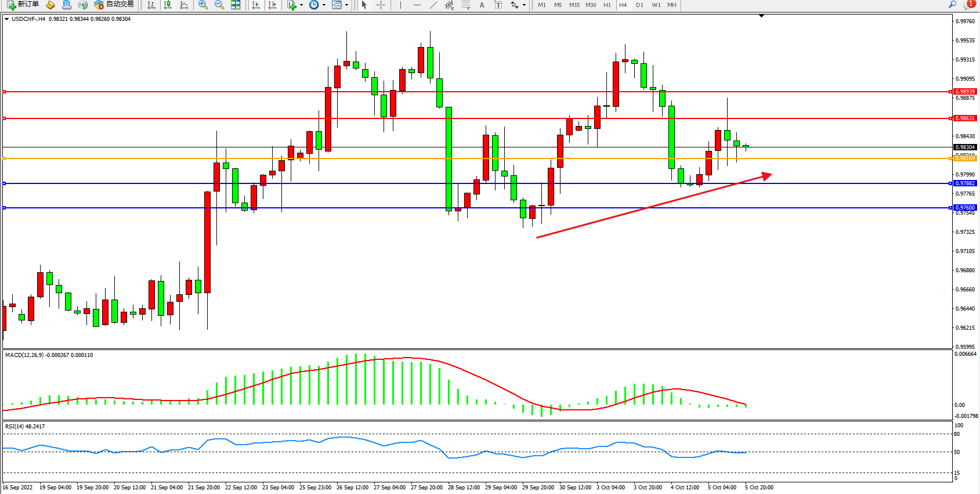
Task: Select the Fibonacci retracement tool
Action: pos(465,5)
